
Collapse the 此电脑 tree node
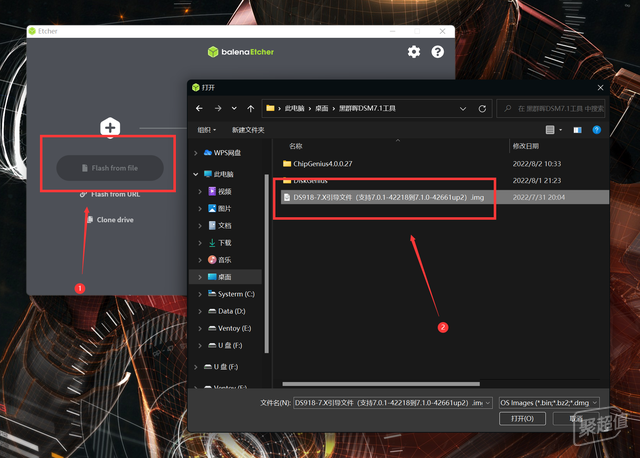pos(196,174)
